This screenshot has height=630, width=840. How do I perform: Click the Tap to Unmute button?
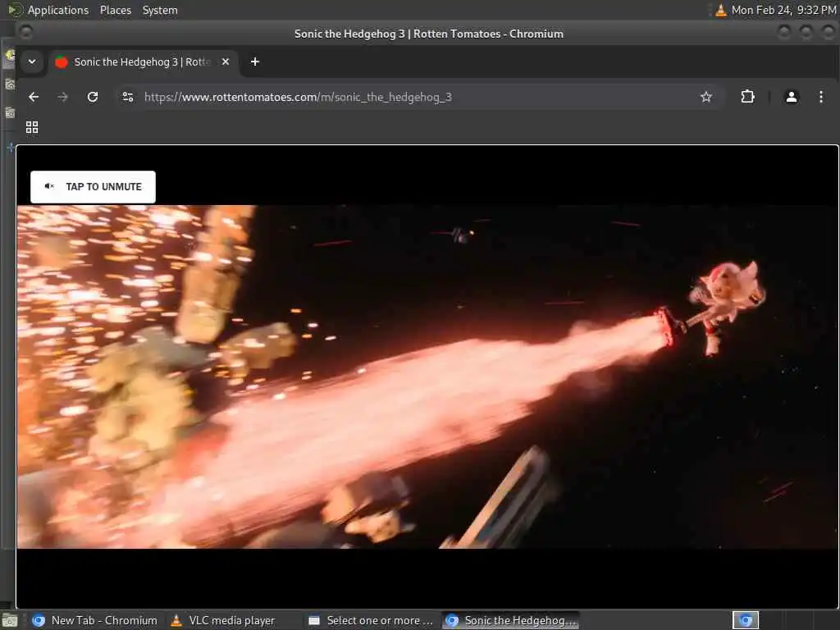(x=93, y=187)
